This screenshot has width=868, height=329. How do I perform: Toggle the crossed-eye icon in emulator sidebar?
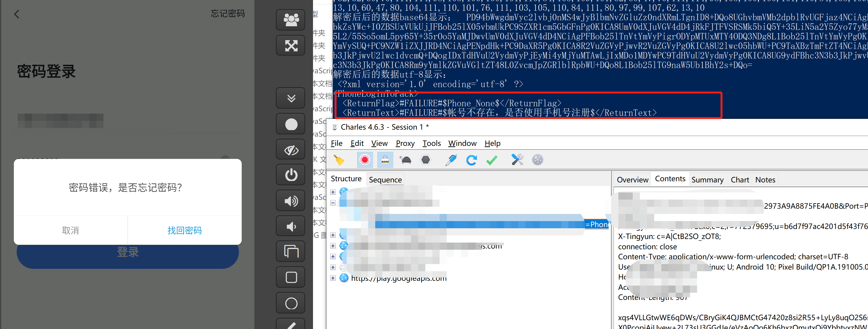(290, 149)
